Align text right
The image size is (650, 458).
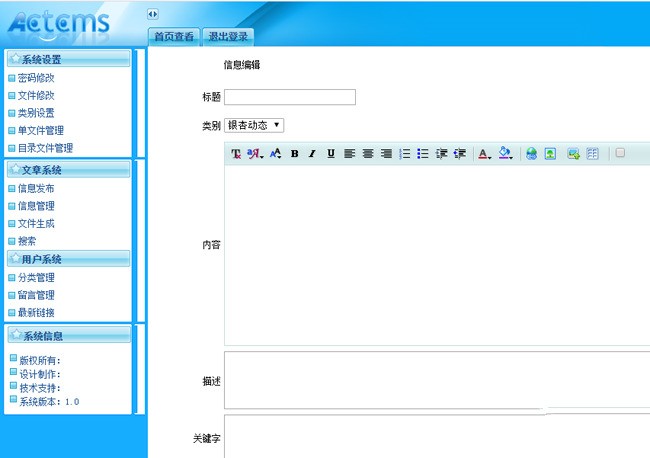386,154
